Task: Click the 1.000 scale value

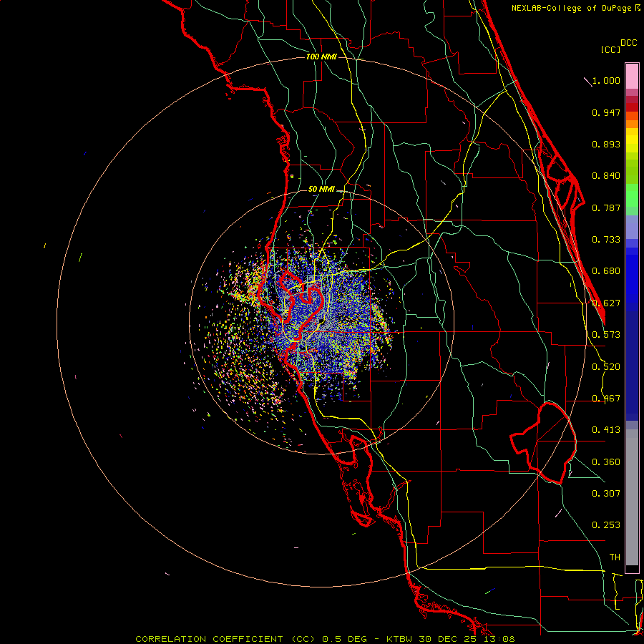Action: point(606,80)
